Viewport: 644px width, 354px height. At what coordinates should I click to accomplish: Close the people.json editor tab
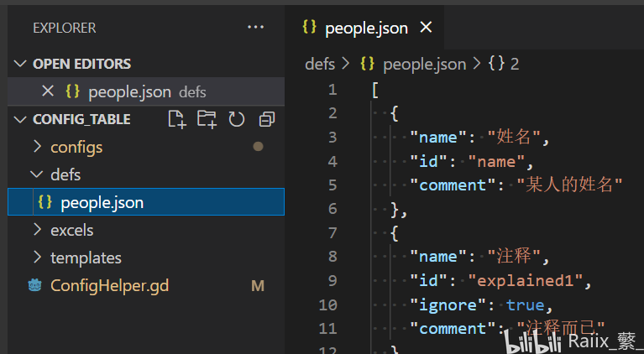point(427,28)
